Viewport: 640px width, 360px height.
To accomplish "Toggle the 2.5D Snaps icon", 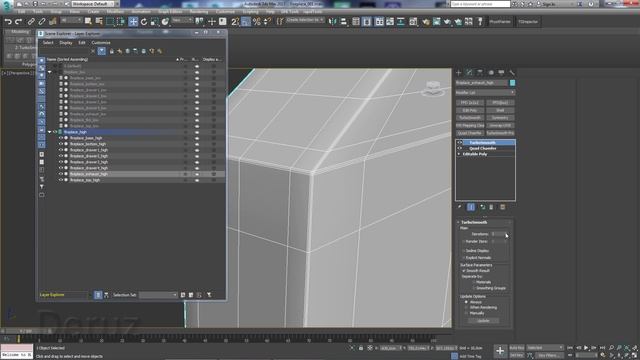I will pyautogui.click(x=235, y=22).
